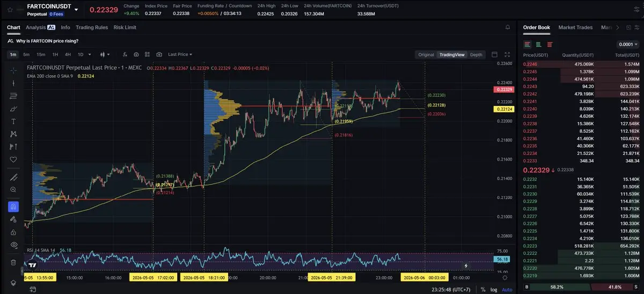
Task: Select the 1m timeframe
Action: [13, 54]
